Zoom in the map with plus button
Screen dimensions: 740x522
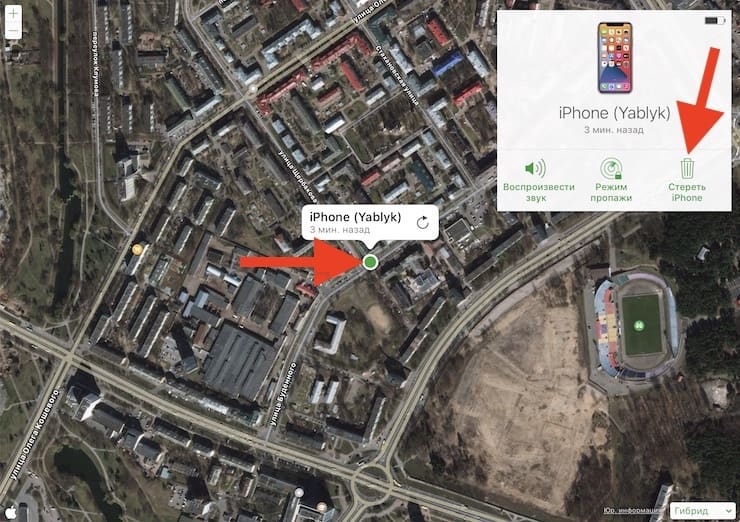[x=13, y=14]
